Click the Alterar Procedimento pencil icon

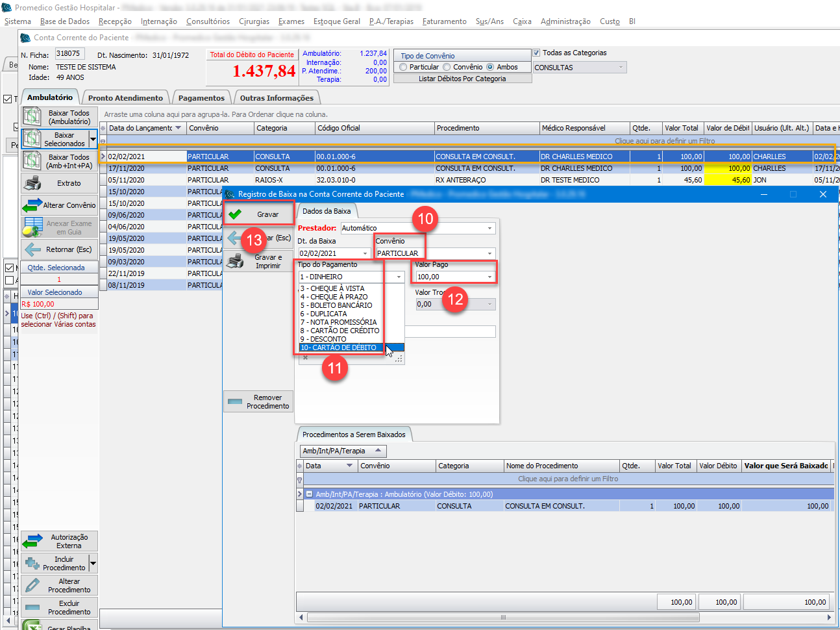(x=32, y=585)
